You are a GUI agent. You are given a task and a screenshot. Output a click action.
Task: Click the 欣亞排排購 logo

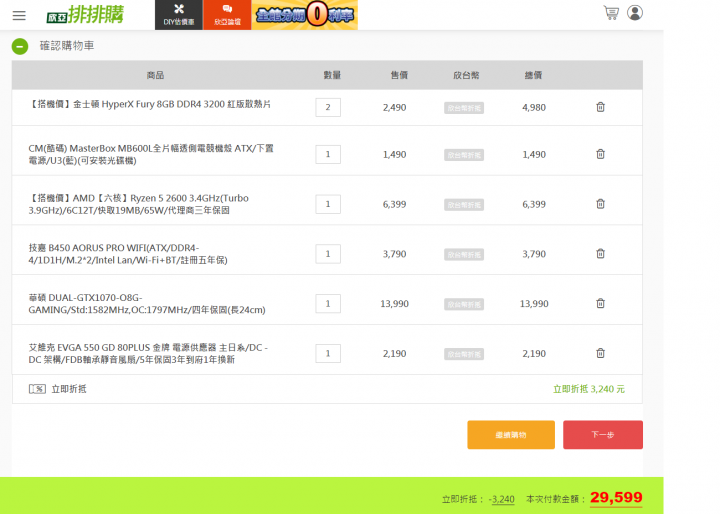85,15
